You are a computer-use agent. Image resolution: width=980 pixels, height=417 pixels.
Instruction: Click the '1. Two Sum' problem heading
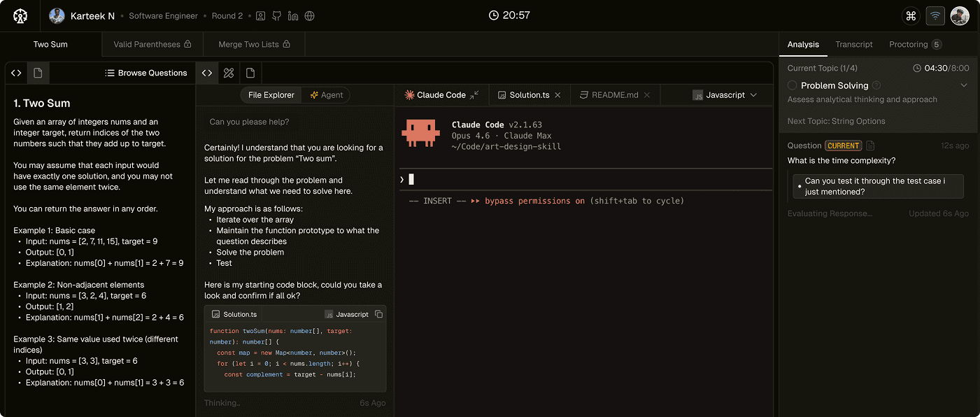tap(42, 103)
